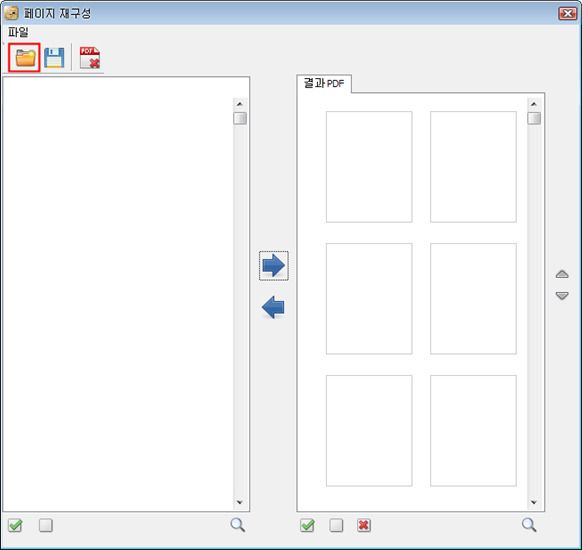Viewport: 582px width, 550px height.
Task: Deselect all pages in result PDF panel
Action: pyautogui.click(x=336, y=525)
